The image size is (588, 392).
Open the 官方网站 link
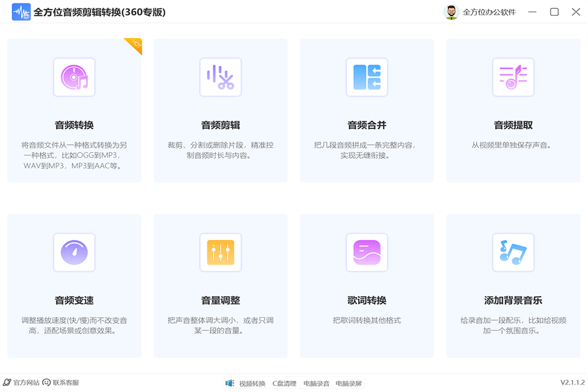22,383
